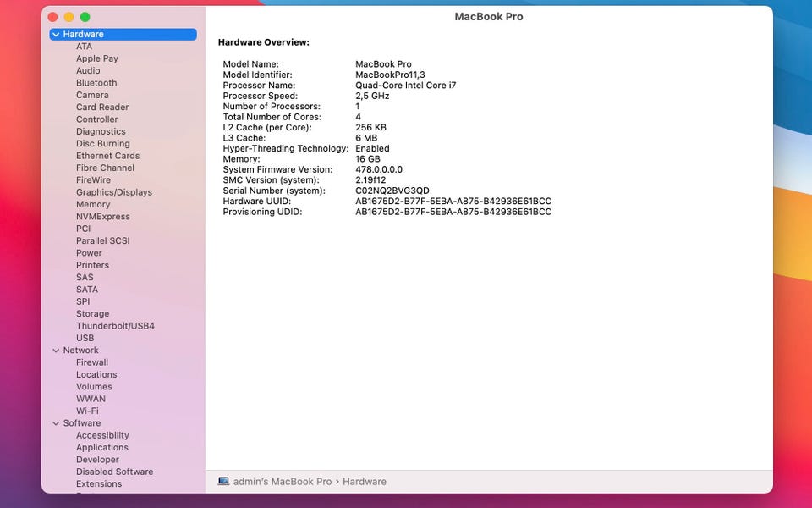Select Memory in the sidebar
This screenshot has height=508, width=812.
point(93,205)
